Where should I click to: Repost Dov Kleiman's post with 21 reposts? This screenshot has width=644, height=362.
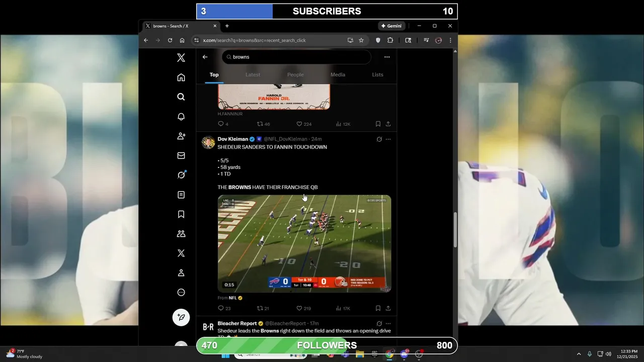[263, 308]
